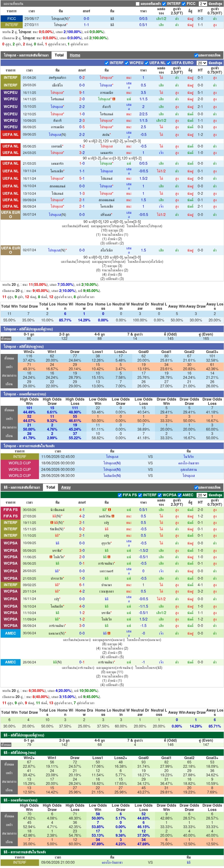Screen dimensions: 224x868
Task: Click AMEC label on 26/06/24 Argentina row
Action: [10, 662]
